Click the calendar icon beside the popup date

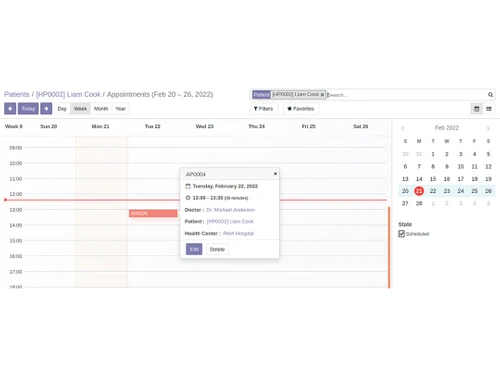coord(188,186)
